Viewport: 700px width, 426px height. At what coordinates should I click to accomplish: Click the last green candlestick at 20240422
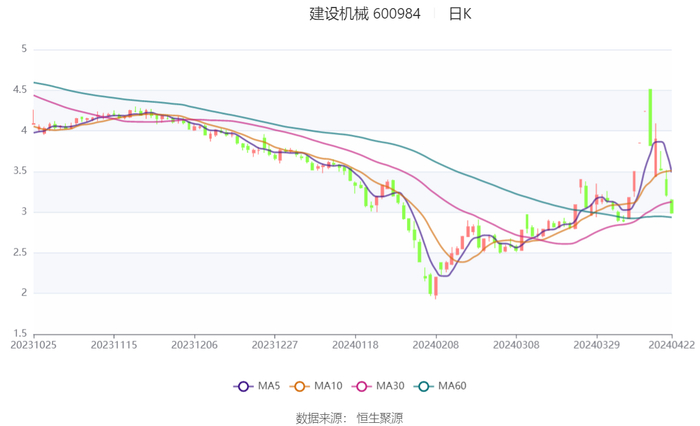pyautogui.click(x=671, y=206)
